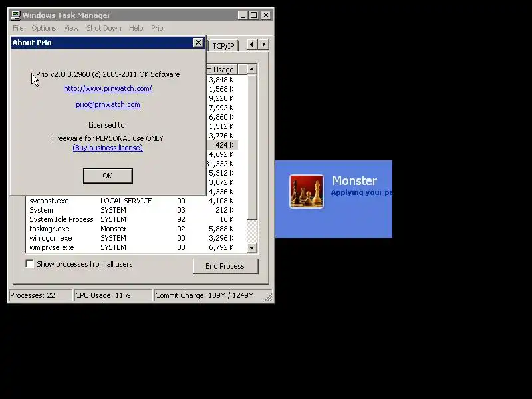Open the http://www.prnwatch.com/ link
Image resolution: width=532 pixels, height=399 pixels.
pyautogui.click(x=108, y=88)
